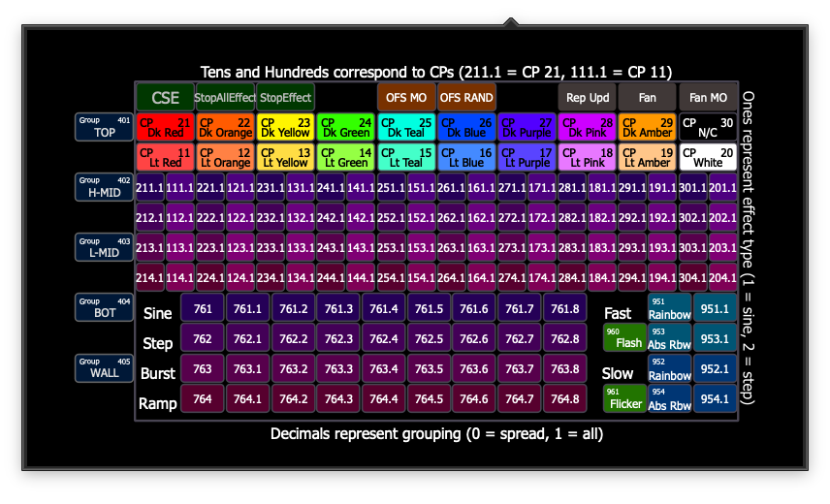Trigger effect cell 163.1
The height and width of the screenshot is (504, 830).
coord(481,248)
